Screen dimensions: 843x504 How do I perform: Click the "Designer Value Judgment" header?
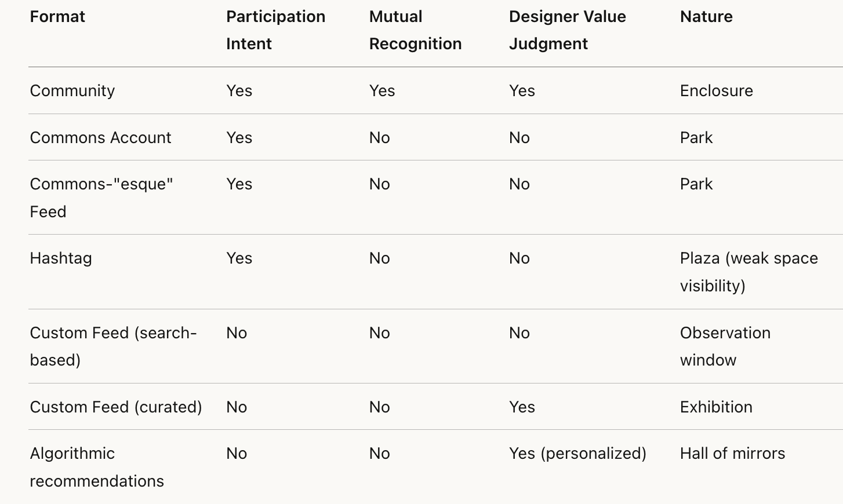(x=567, y=30)
